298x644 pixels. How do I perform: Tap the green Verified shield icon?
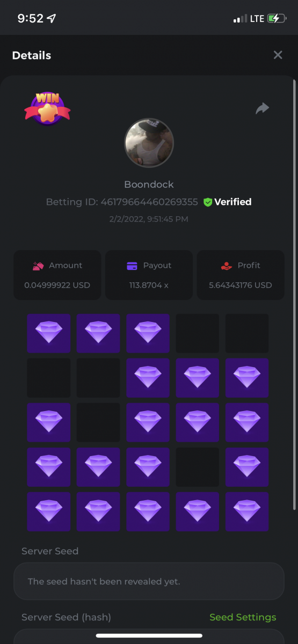pos(208,202)
